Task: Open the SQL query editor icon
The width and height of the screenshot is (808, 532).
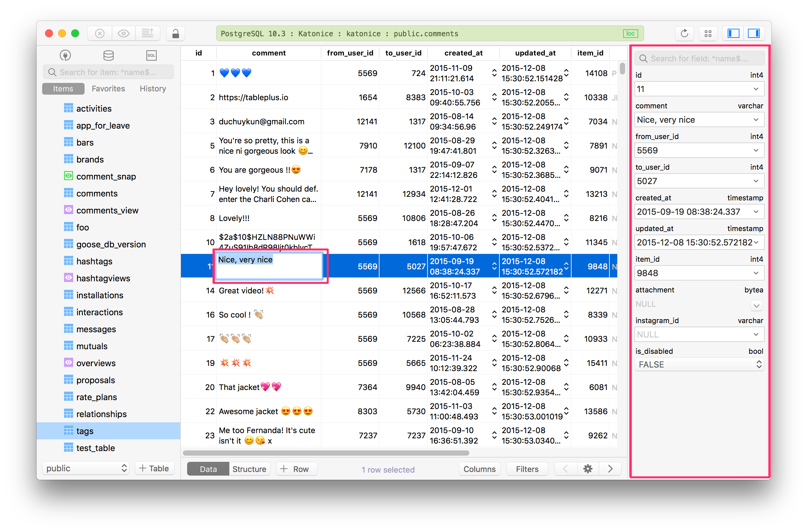Action: [151, 55]
